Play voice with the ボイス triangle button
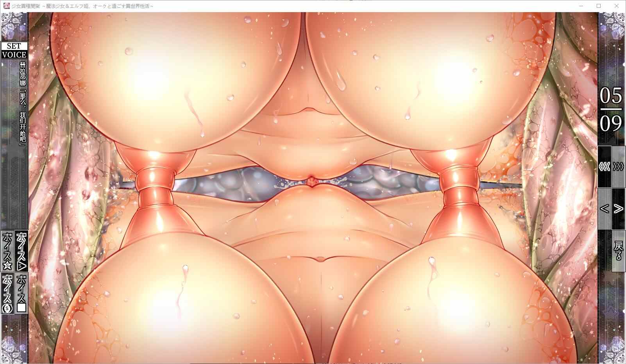 pyautogui.click(x=21, y=250)
